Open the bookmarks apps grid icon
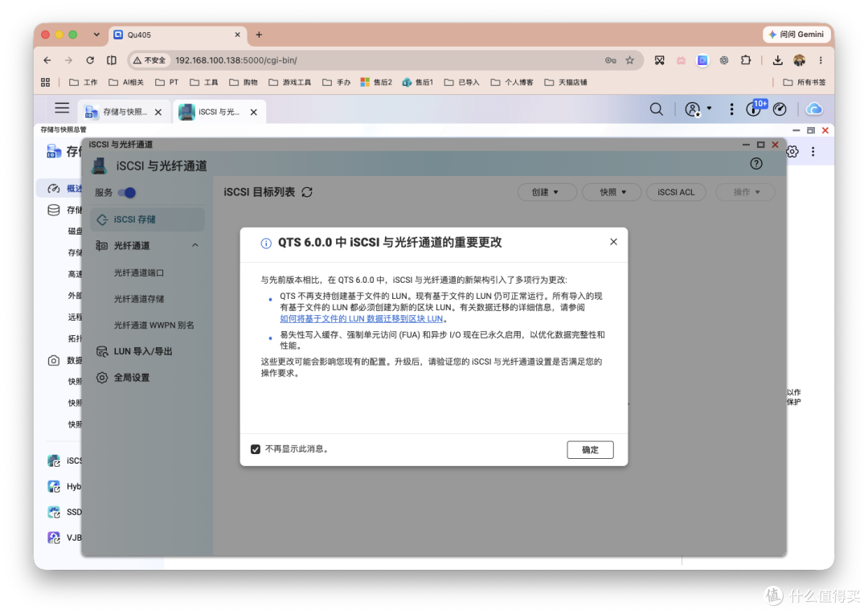 click(45, 83)
